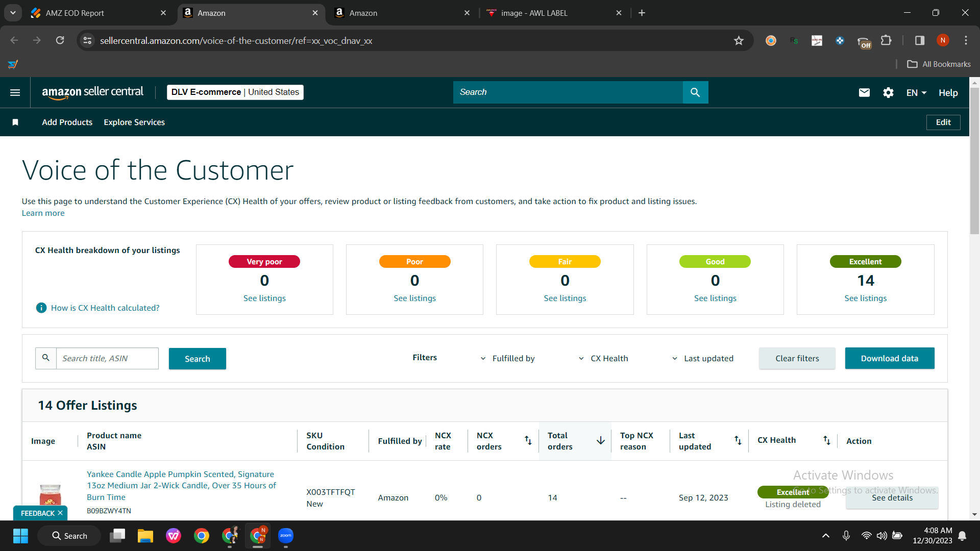Viewport: 980px width, 551px height.
Task: See listings under Very poor
Action: coord(264,298)
